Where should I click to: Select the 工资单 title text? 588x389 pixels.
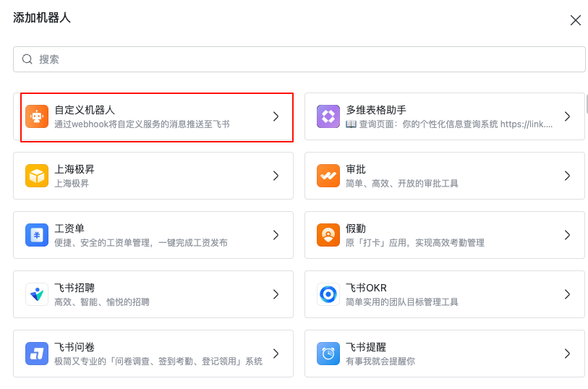[69, 228]
